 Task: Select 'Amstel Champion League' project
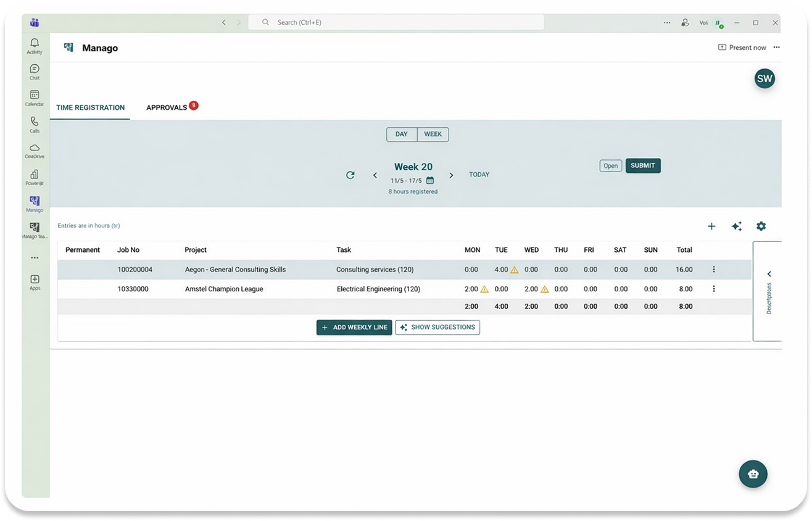tap(224, 289)
